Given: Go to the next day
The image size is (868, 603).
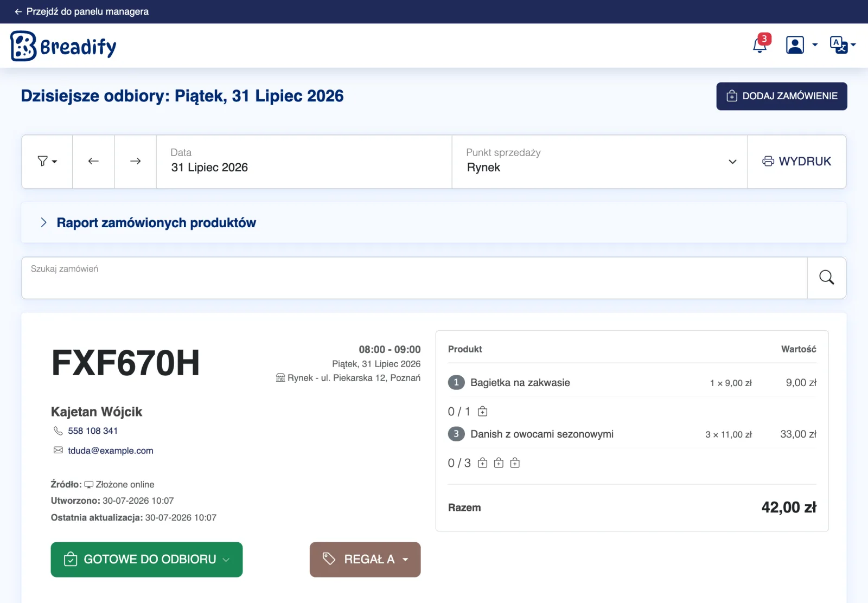Looking at the screenshot, I should point(136,162).
